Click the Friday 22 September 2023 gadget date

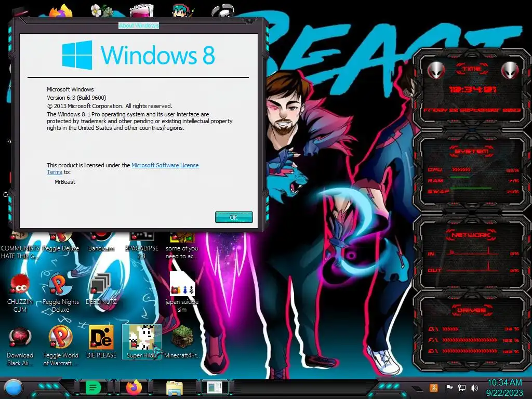click(x=472, y=110)
